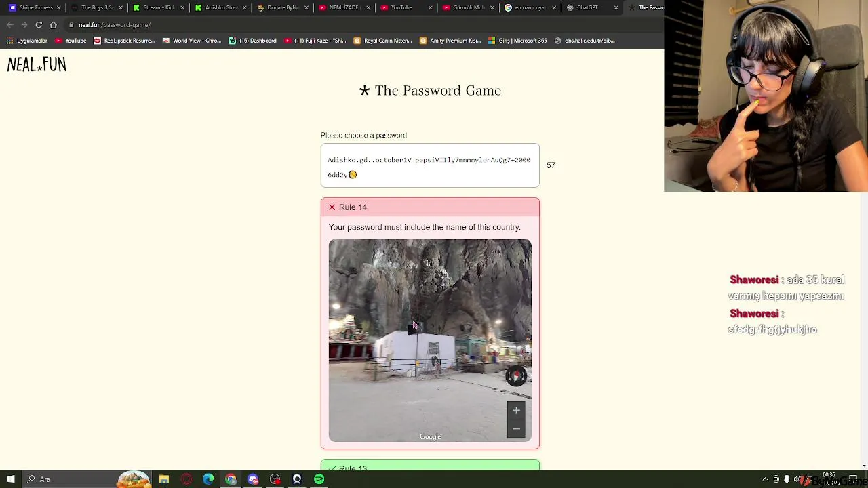Open Discord from the taskbar
Screen dimensions: 868x488
tap(253, 479)
